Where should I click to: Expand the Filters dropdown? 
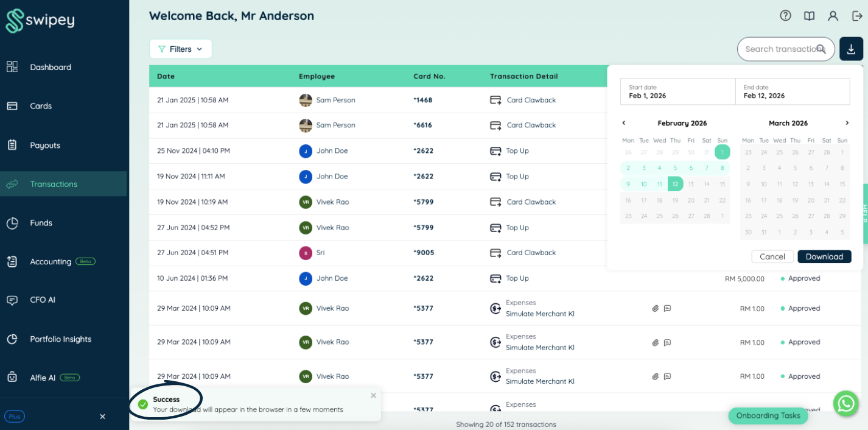180,49
